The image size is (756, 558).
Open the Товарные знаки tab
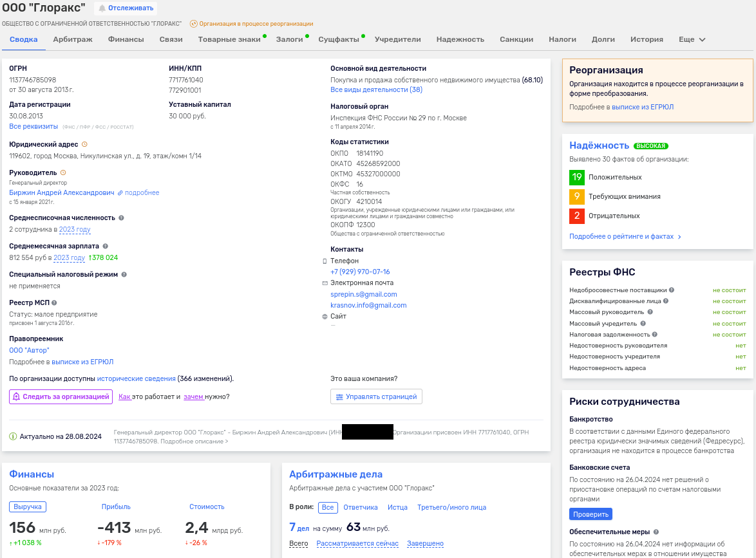(x=229, y=39)
